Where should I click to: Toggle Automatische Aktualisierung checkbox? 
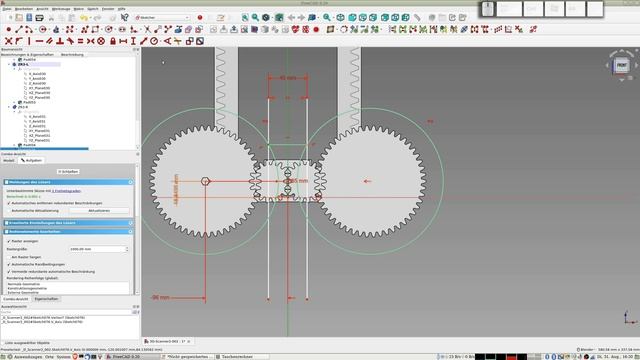(9, 211)
